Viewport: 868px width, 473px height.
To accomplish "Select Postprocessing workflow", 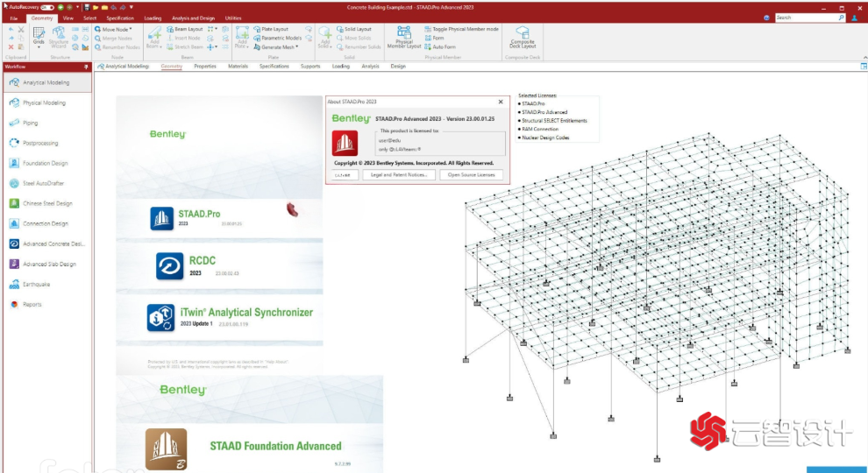I will coord(47,143).
